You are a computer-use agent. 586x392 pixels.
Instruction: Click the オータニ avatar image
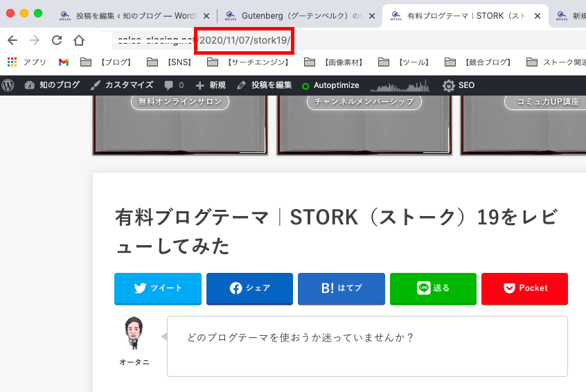(134, 333)
